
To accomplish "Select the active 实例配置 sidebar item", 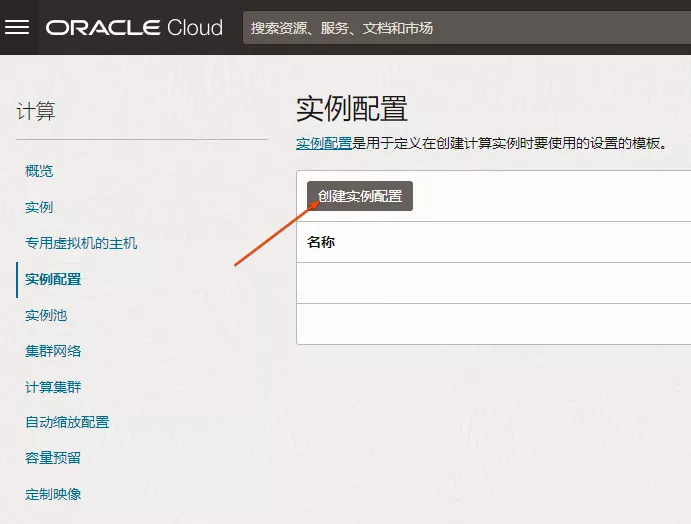I will coord(53,279).
